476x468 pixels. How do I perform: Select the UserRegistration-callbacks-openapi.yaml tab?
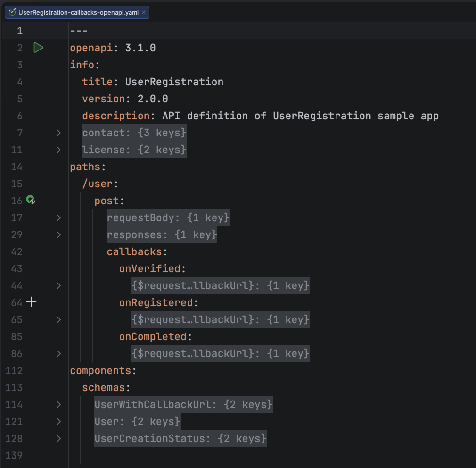(x=78, y=12)
